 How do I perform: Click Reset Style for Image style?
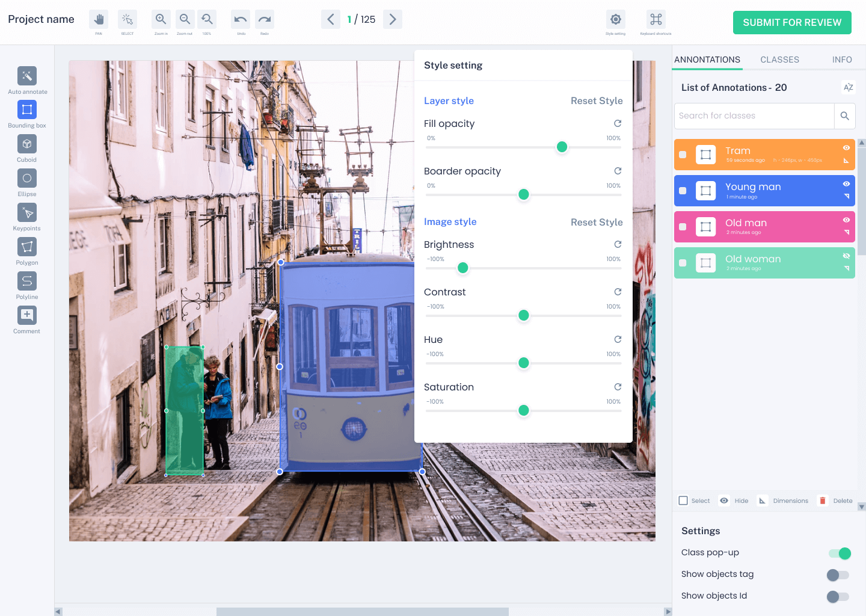[597, 223]
